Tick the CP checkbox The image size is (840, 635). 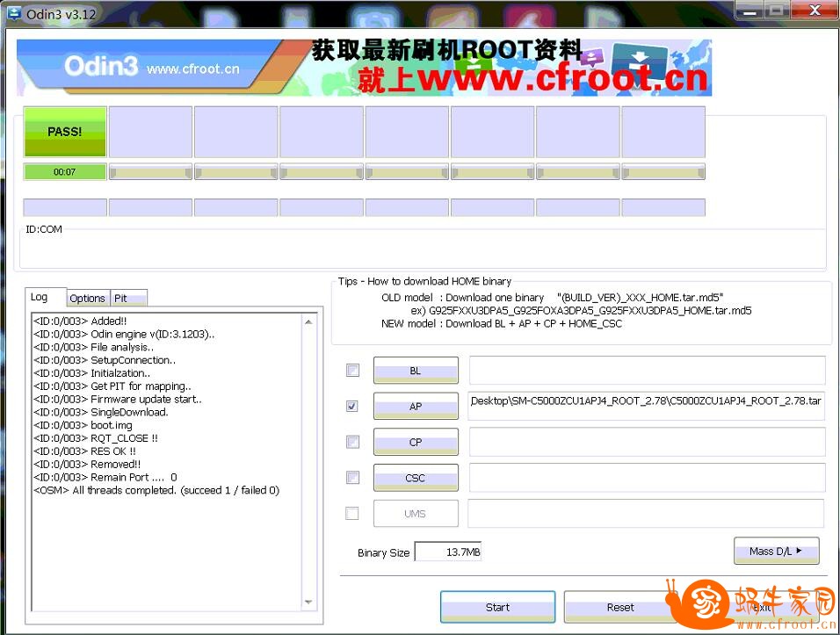[x=352, y=442]
